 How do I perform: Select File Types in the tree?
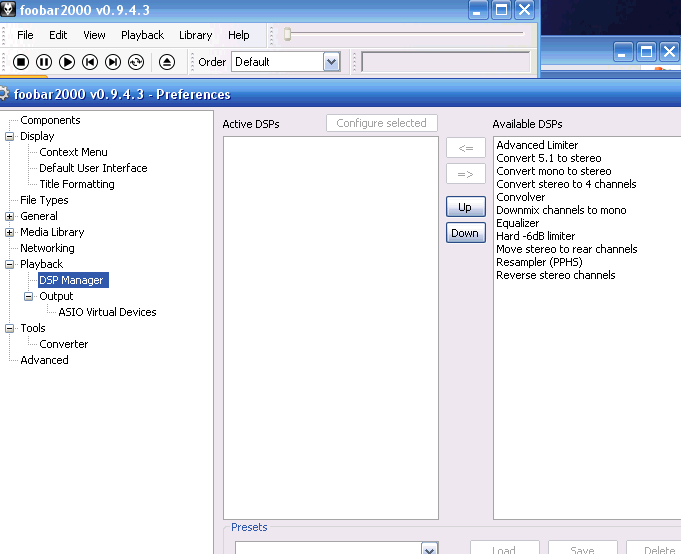pyautogui.click(x=44, y=200)
